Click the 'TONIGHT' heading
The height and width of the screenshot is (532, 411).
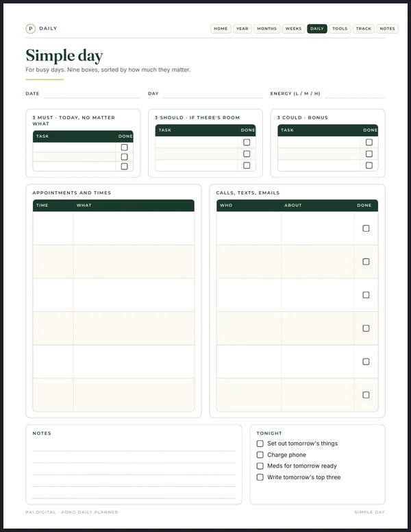269,433
